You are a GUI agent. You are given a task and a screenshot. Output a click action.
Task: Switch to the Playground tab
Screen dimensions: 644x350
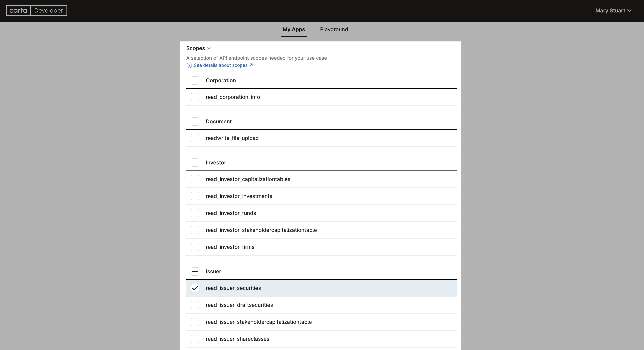point(334,29)
